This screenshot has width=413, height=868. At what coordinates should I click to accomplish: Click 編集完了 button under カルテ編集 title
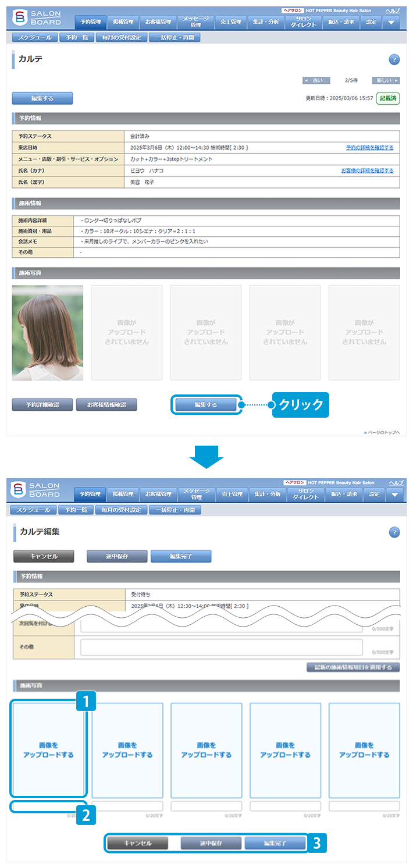coord(181,556)
